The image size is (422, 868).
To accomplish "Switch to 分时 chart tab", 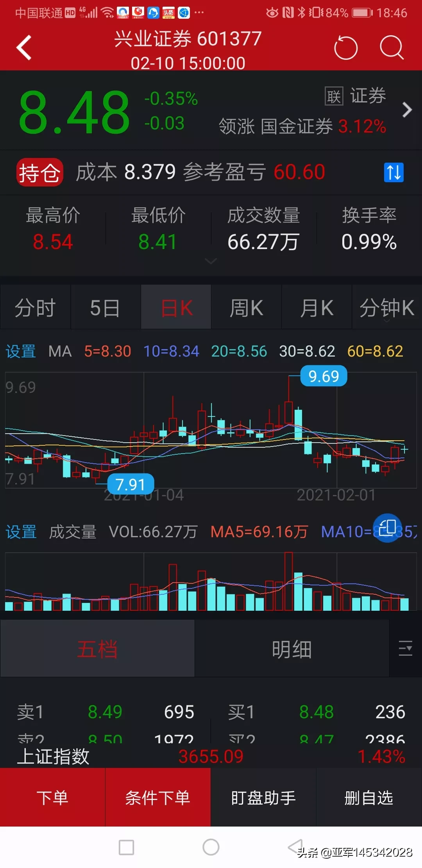I will pyautogui.click(x=36, y=307).
